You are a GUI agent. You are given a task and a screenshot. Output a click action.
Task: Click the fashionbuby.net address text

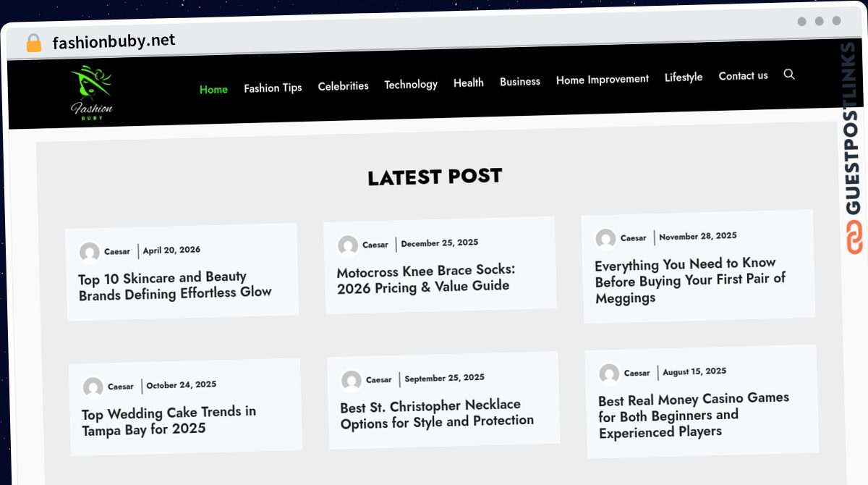point(114,41)
